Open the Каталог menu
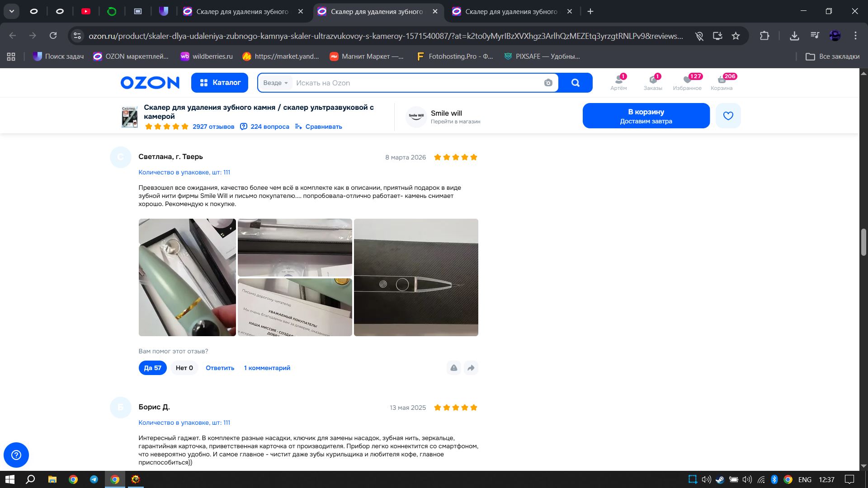The height and width of the screenshot is (488, 868). [220, 83]
